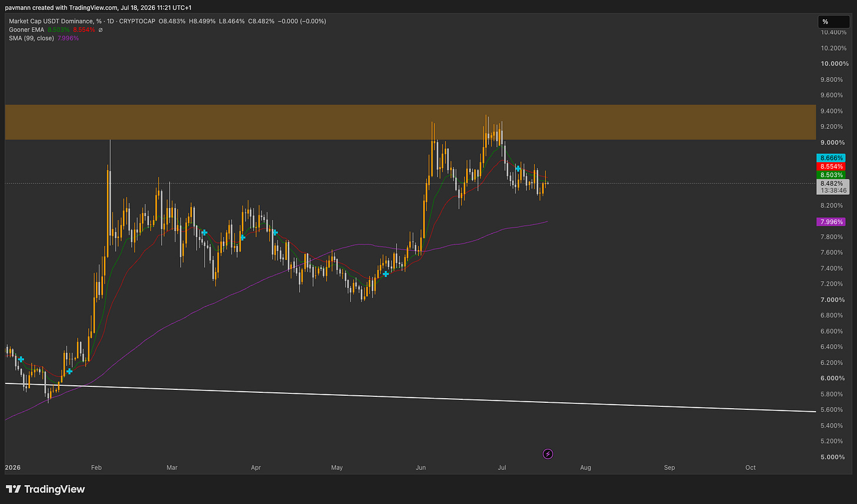857x504 pixels.
Task: Click the pavmann created with TradingView.com caption
Action: (x=99, y=7)
